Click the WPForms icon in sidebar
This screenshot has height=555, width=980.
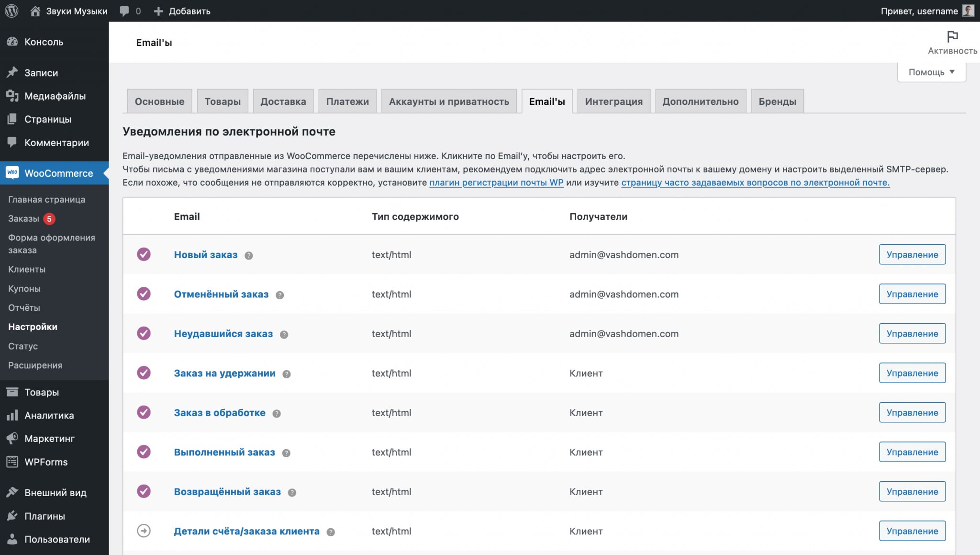pos(12,462)
